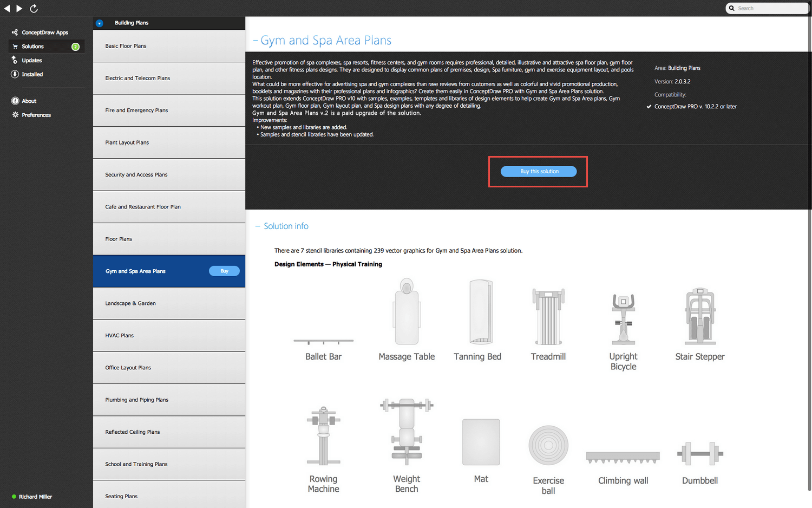This screenshot has width=812, height=508.
Task: Select Security and Access Plans
Action: coord(169,175)
